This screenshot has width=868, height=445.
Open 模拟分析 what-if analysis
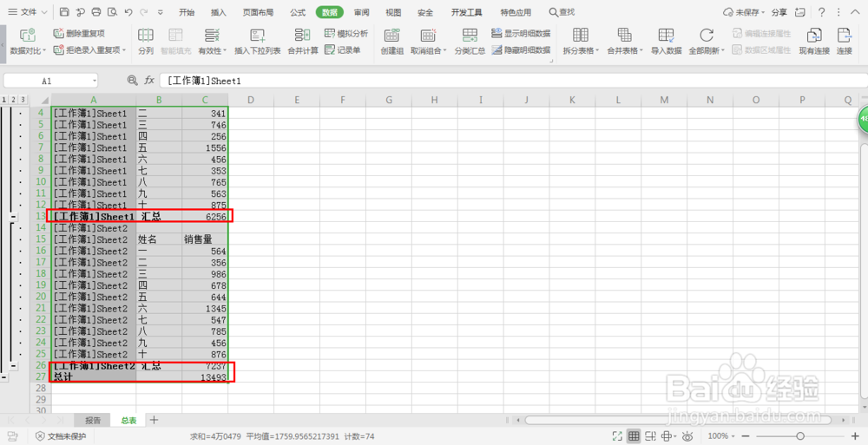346,34
